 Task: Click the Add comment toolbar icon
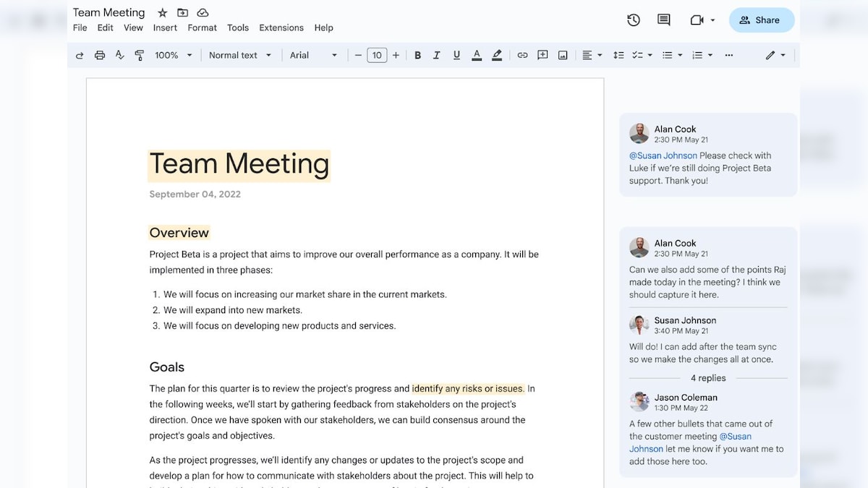pos(542,55)
